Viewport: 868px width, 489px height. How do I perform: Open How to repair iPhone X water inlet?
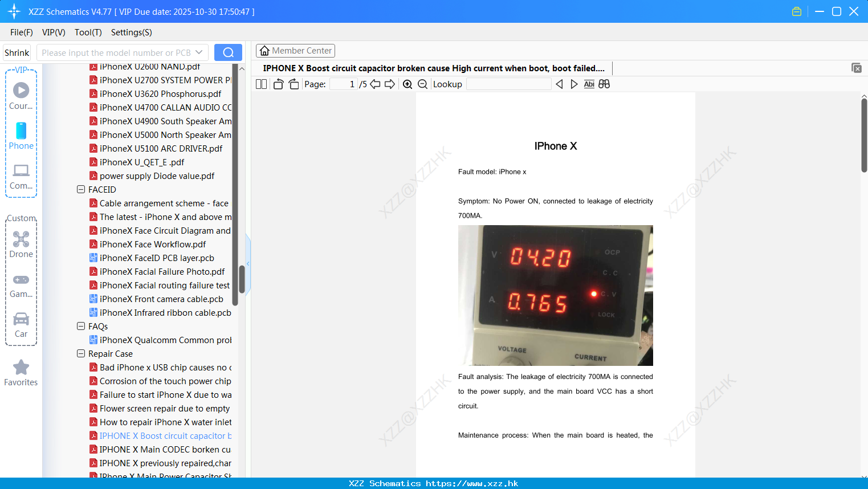coord(165,422)
